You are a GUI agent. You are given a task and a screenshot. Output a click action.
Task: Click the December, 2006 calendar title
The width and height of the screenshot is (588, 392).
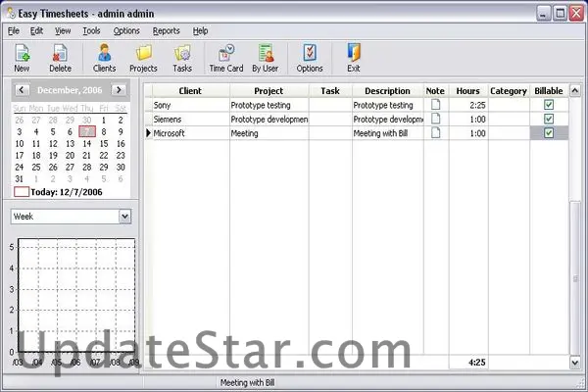point(70,90)
